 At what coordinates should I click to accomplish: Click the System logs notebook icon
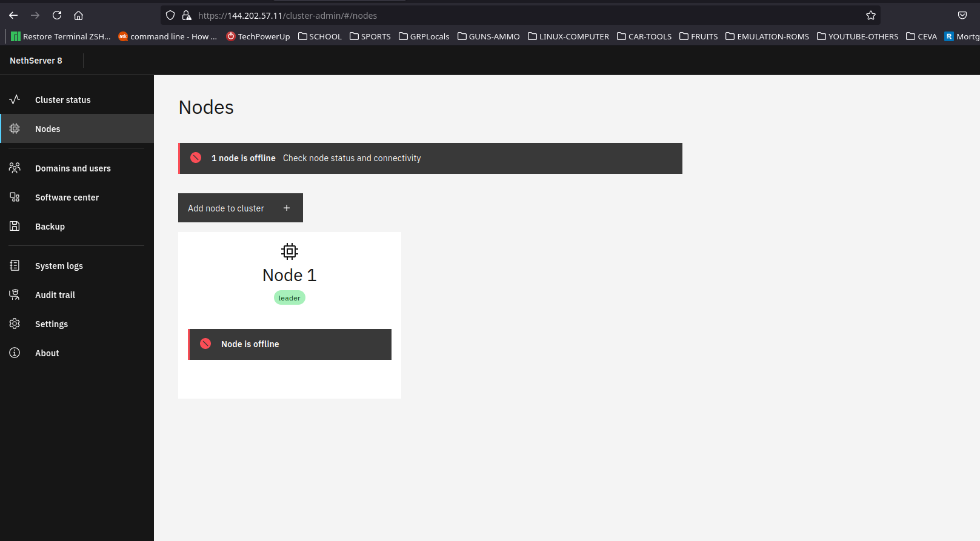(x=15, y=265)
